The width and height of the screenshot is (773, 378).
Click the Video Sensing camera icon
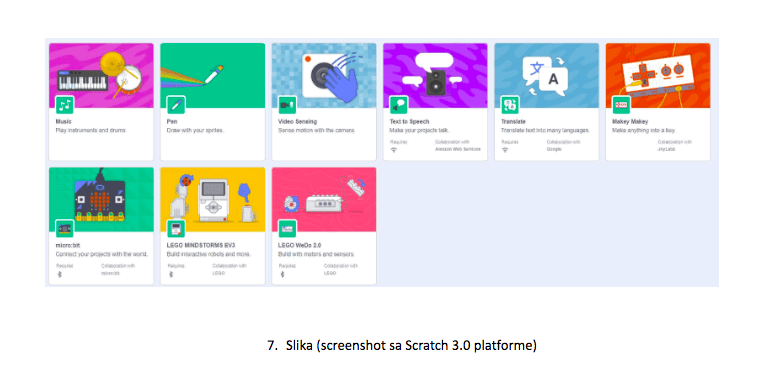287,104
